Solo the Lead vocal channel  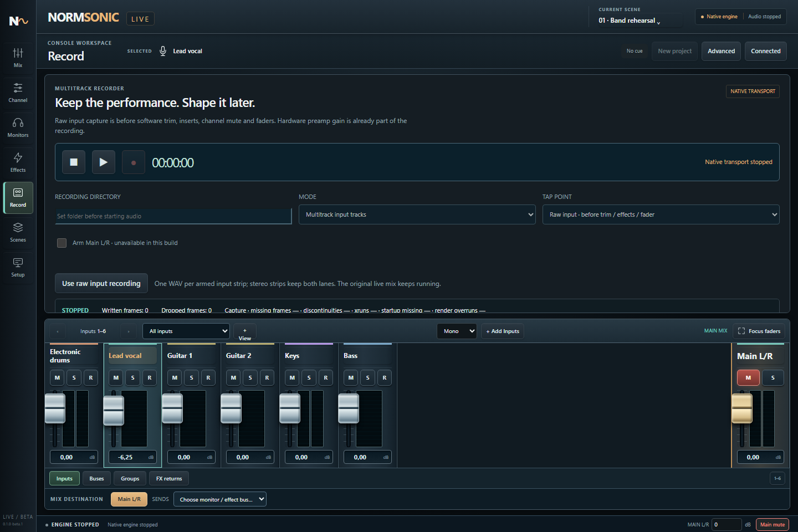(132, 378)
